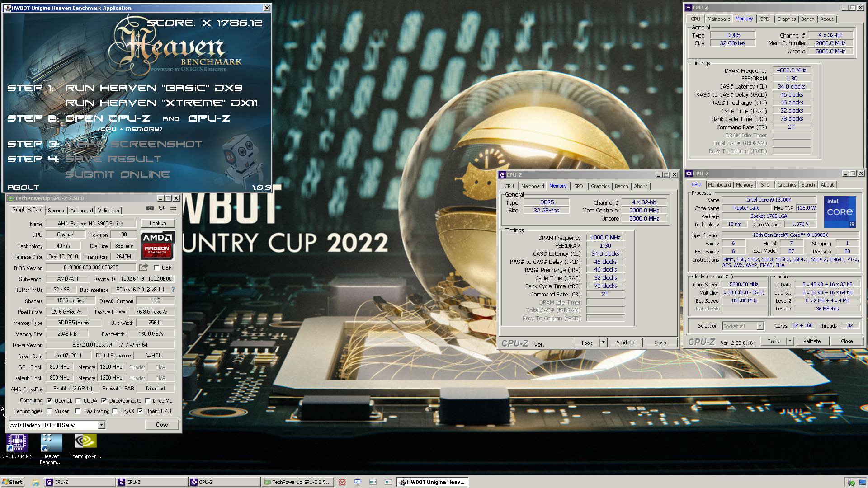Toggle the Ray Tracing checkbox
Screen dimensions: 868x488
tap(78, 411)
